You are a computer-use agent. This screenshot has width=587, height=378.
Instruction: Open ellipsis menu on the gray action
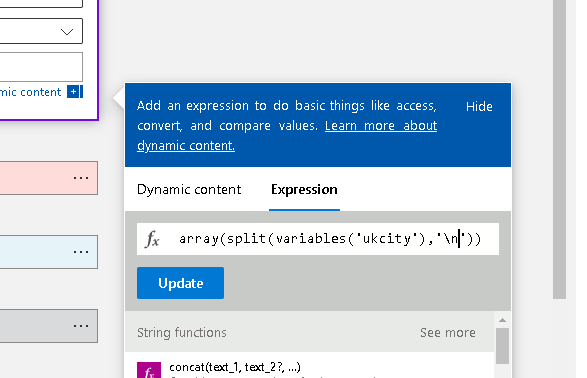pyautogui.click(x=81, y=326)
